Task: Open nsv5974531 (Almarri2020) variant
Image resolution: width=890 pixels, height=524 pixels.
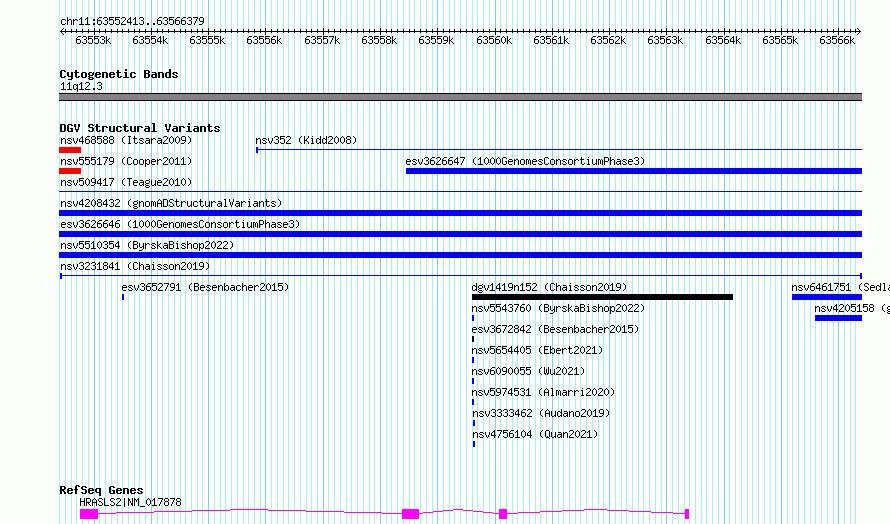Action: (x=543, y=392)
